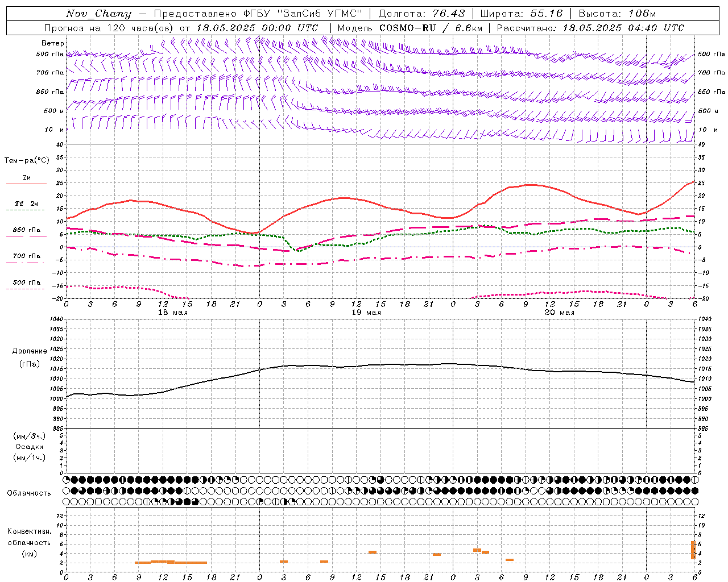Click the '(мм/1ч.)' precipitation unit label

pos(29,458)
